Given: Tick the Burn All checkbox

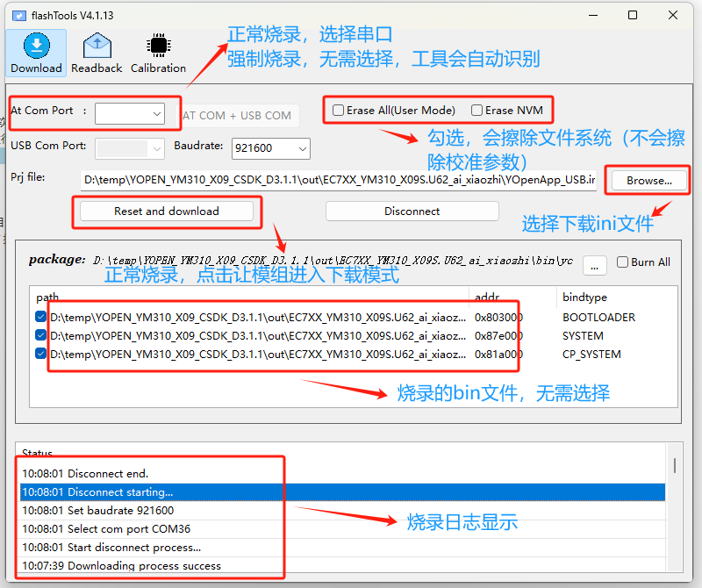Looking at the screenshot, I should tap(622, 262).
